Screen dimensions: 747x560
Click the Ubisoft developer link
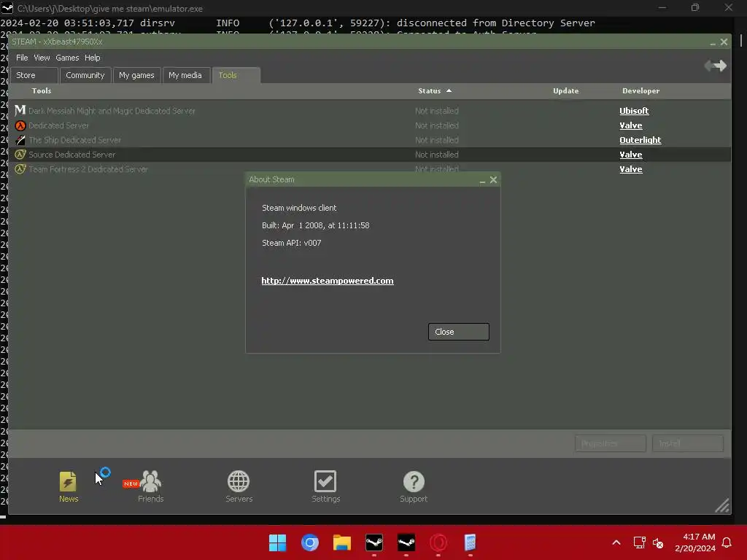click(634, 111)
